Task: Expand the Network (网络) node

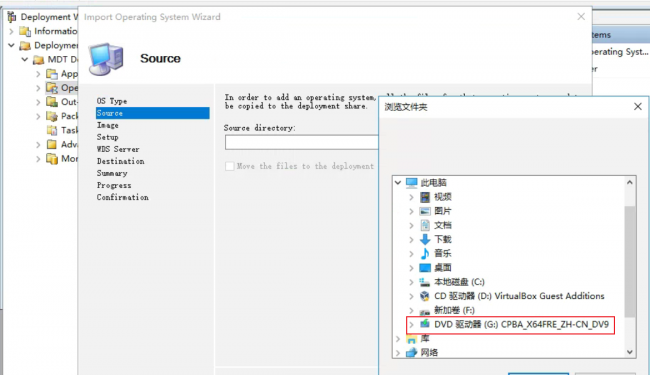Action: (x=398, y=353)
